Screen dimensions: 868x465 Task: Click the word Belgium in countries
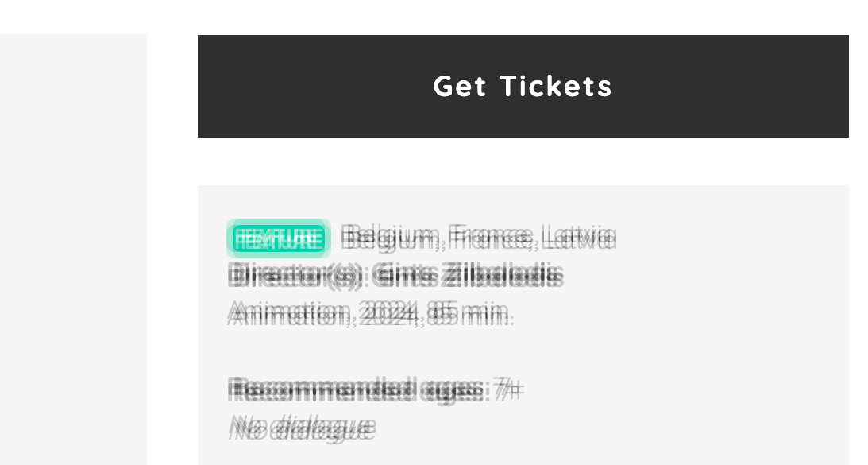[x=391, y=236]
